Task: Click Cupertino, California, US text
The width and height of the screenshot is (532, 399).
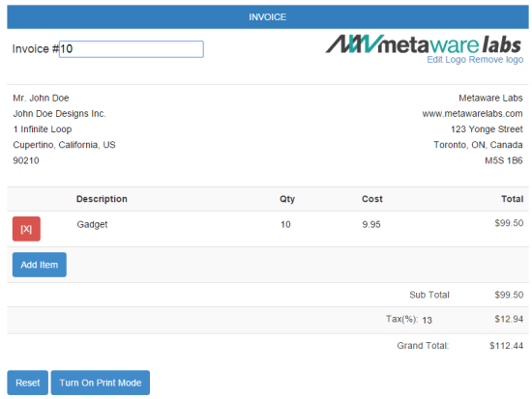Action: click(x=64, y=145)
